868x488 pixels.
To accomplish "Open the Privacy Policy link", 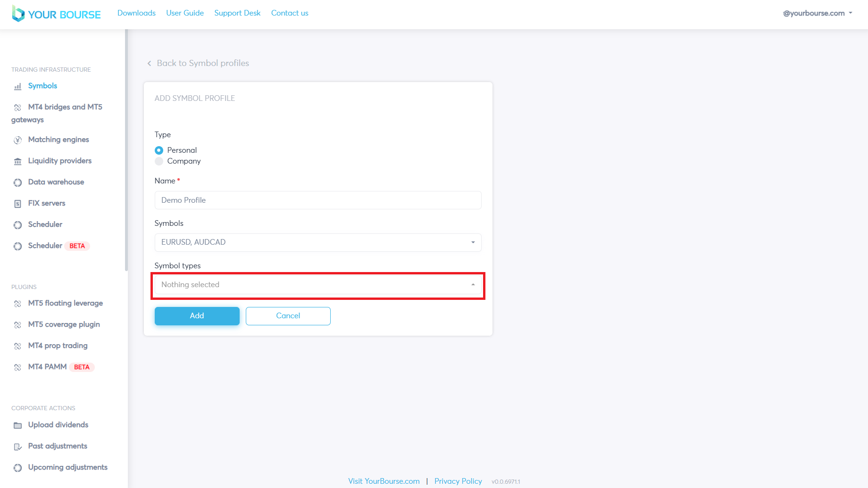I will click(x=458, y=481).
